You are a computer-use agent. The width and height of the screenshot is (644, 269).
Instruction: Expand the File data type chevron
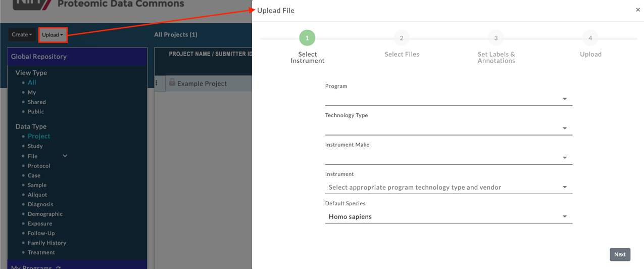pos(65,156)
